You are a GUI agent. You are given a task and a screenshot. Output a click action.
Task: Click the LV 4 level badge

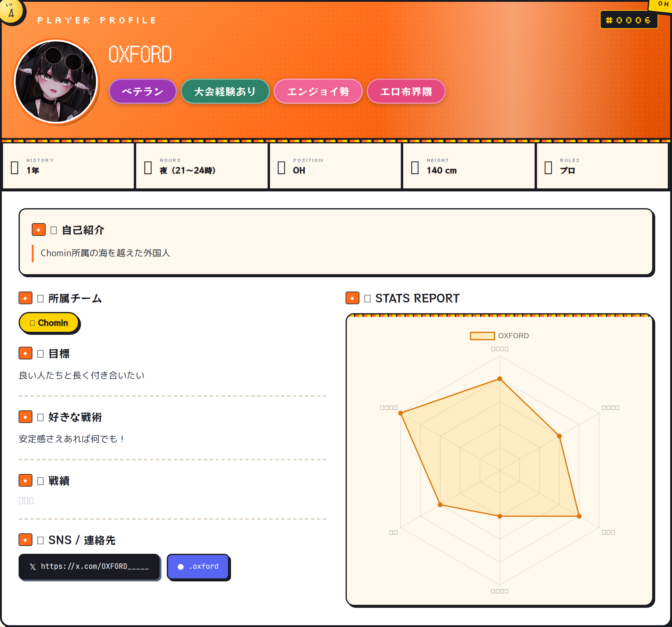coord(11,11)
